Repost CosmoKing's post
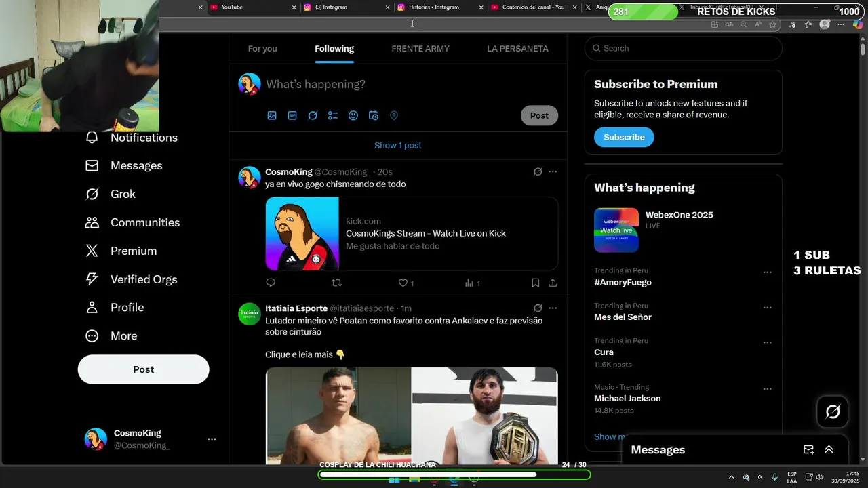This screenshot has height=488, width=868. point(336,283)
